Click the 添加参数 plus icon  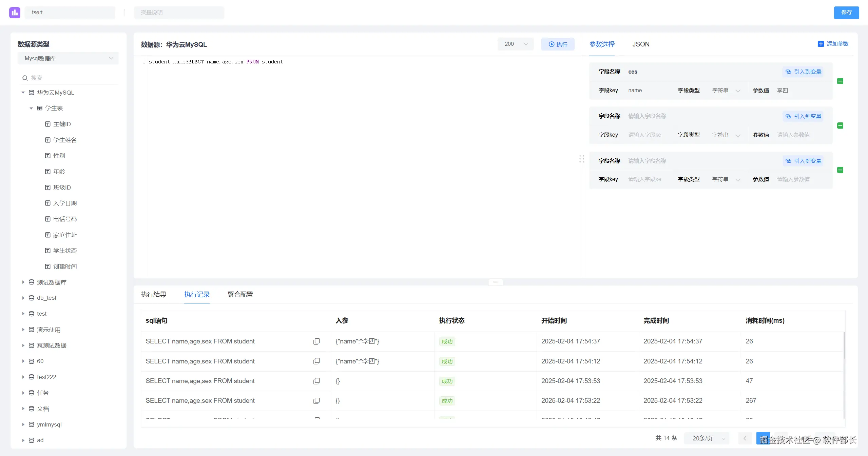point(821,44)
